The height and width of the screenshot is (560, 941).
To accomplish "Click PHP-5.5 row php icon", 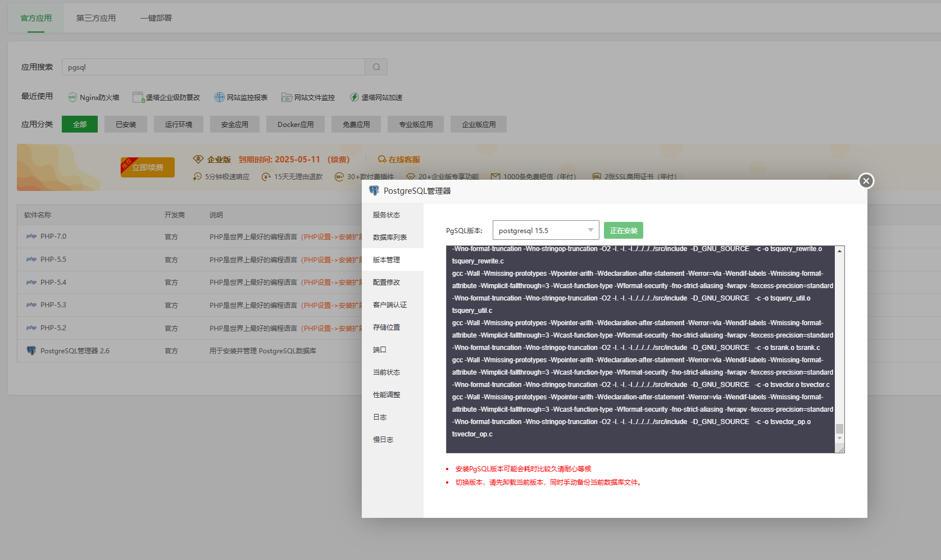I will [x=31, y=259].
